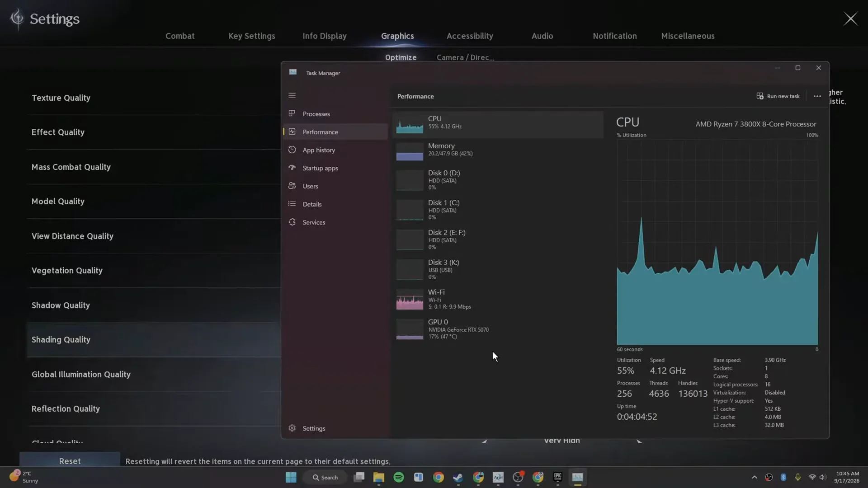Select Model Quality setting row

pyautogui.click(x=154, y=202)
